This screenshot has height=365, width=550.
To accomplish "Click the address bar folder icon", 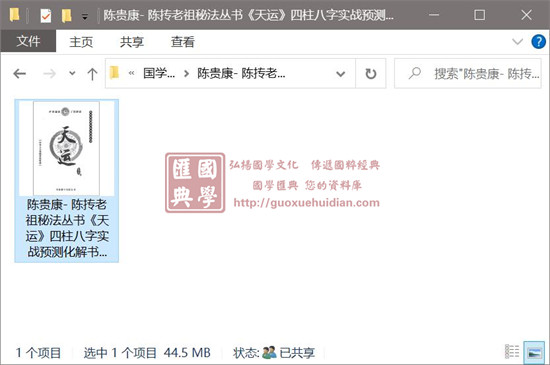I will pos(115,73).
